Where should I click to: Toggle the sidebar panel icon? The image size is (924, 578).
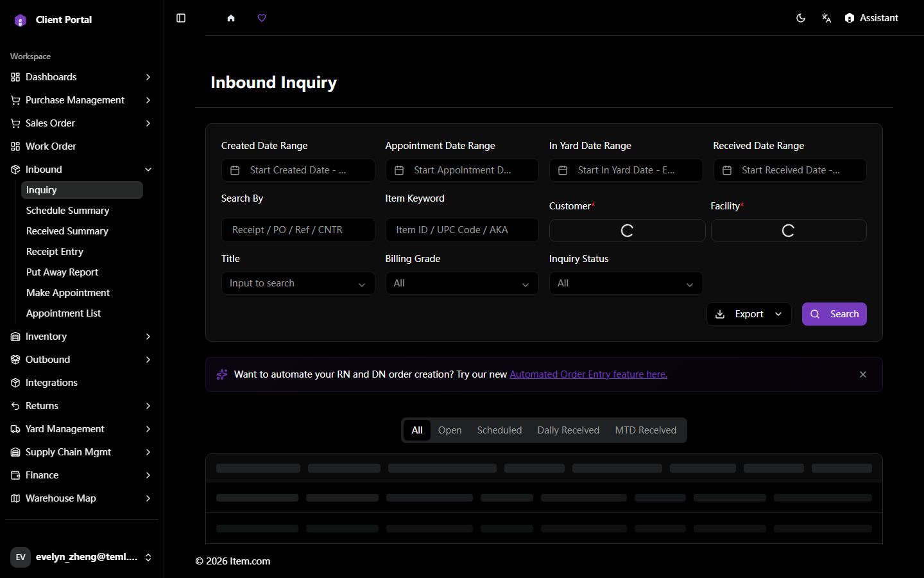tap(181, 18)
